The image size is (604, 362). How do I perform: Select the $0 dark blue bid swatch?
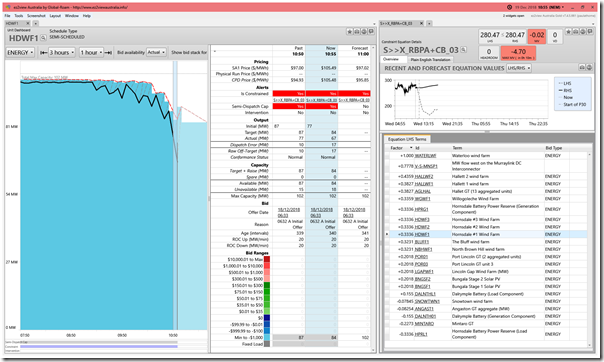point(267,318)
